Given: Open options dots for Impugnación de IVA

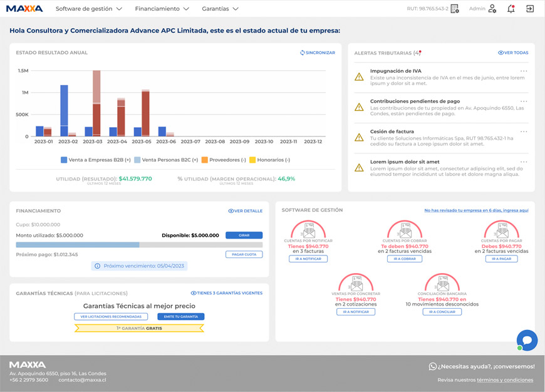Looking at the screenshot, I should (524, 71).
